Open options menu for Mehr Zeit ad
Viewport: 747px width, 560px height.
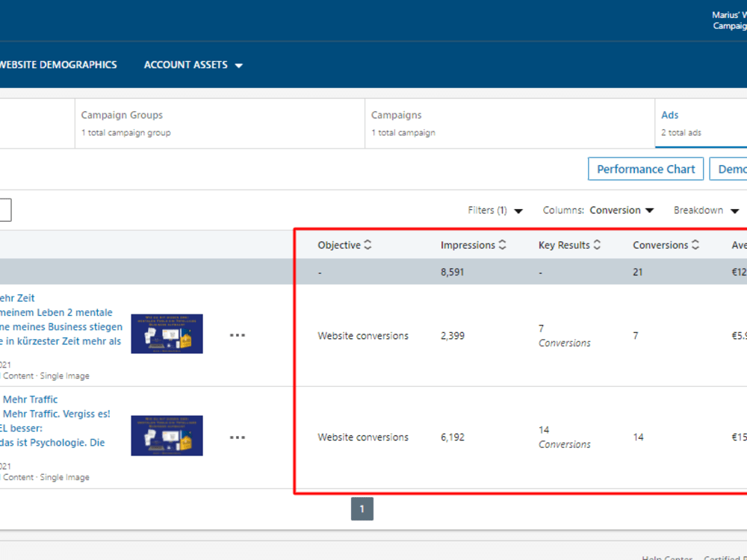coord(238,335)
